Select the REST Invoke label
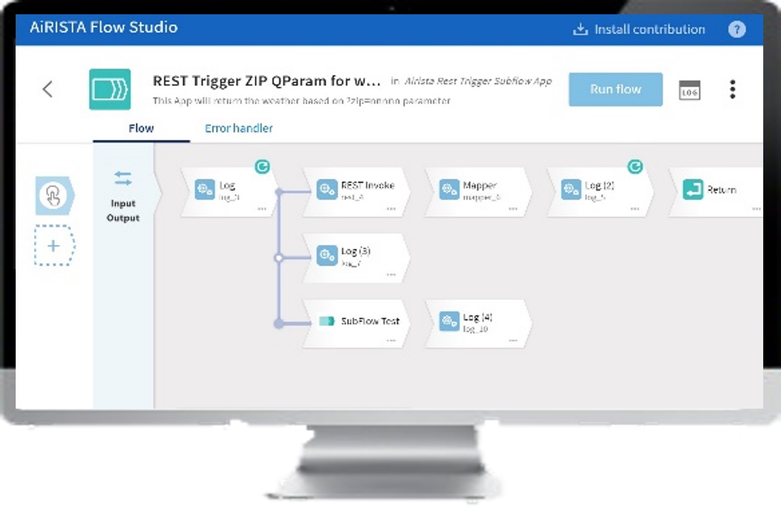 368,185
